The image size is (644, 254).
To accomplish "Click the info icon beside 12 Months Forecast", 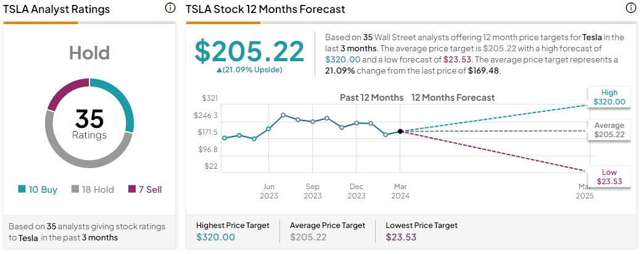I will [x=630, y=8].
